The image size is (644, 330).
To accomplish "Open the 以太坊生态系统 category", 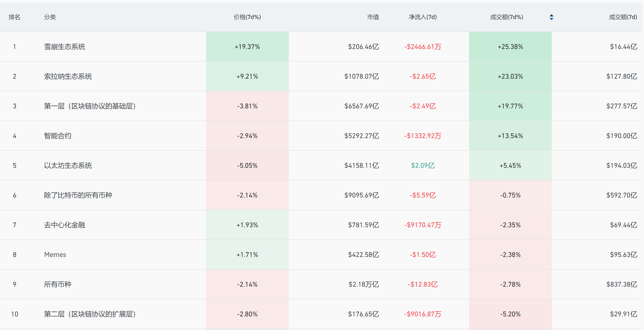I will [68, 165].
